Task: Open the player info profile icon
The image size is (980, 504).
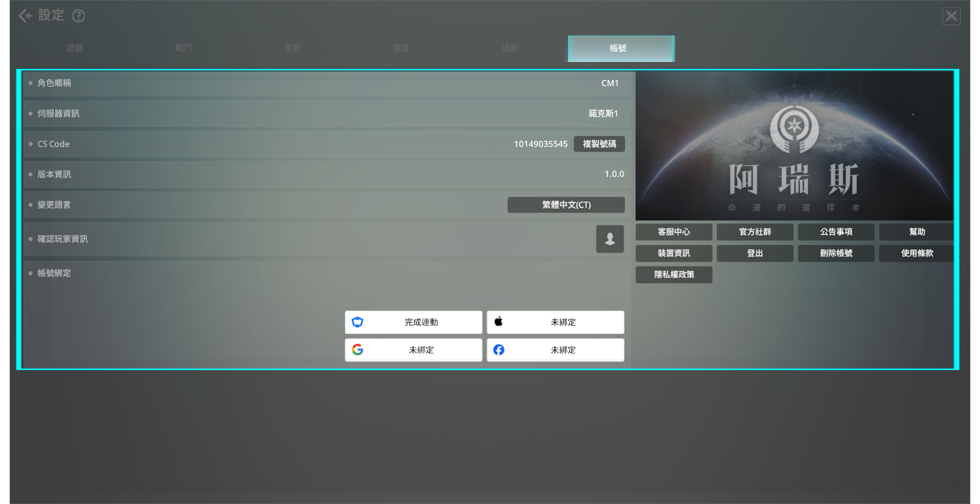Action: [610, 239]
